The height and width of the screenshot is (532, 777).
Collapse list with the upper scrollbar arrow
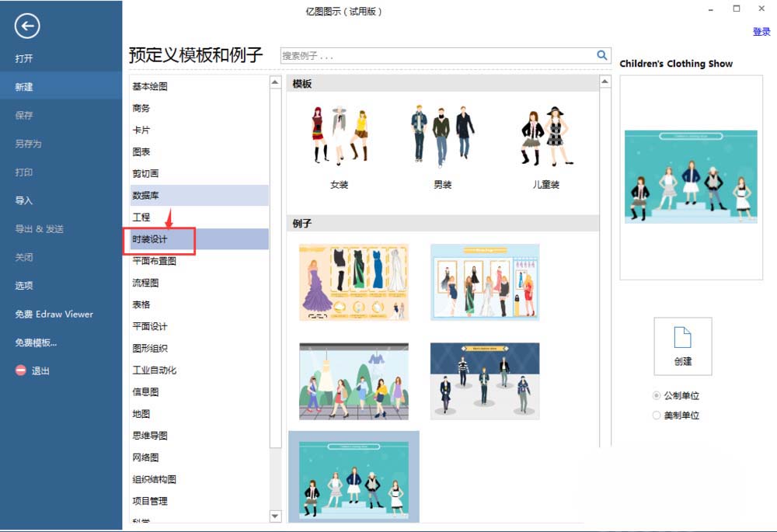274,80
